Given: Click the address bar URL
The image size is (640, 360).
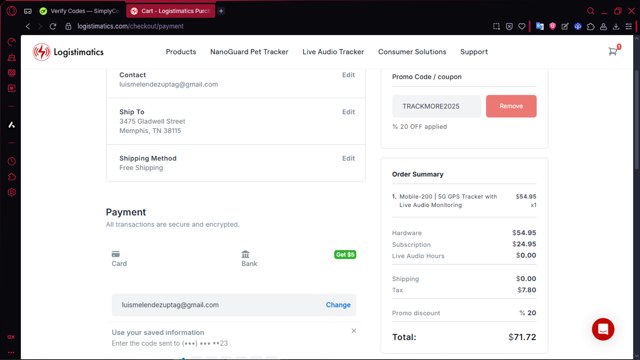Looking at the screenshot, I should point(130,26).
